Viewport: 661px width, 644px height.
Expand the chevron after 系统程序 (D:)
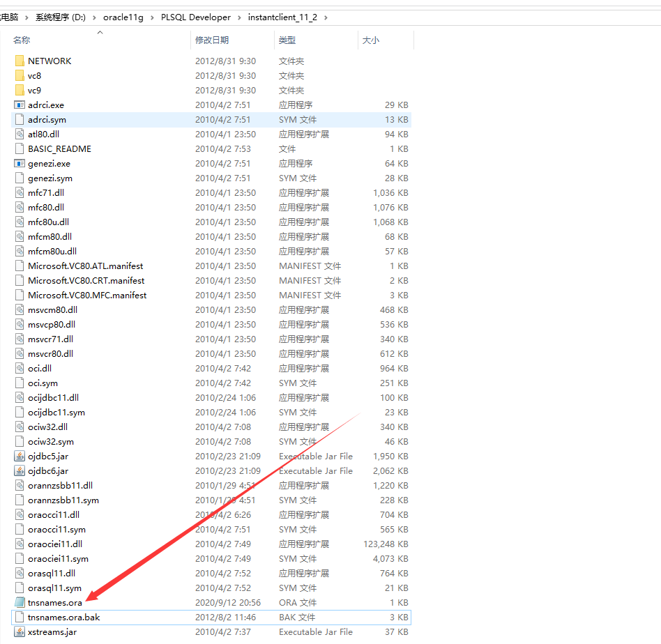click(94, 17)
